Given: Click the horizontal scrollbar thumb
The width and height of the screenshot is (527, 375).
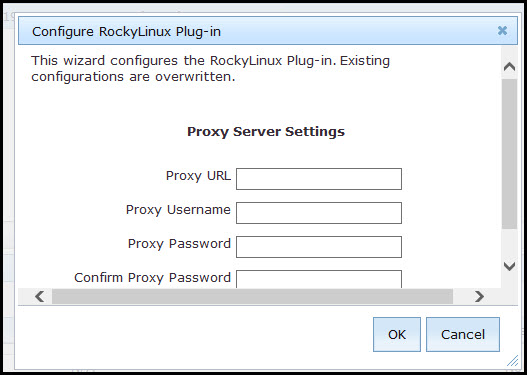Looking at the screenshot, I should 252,296.
